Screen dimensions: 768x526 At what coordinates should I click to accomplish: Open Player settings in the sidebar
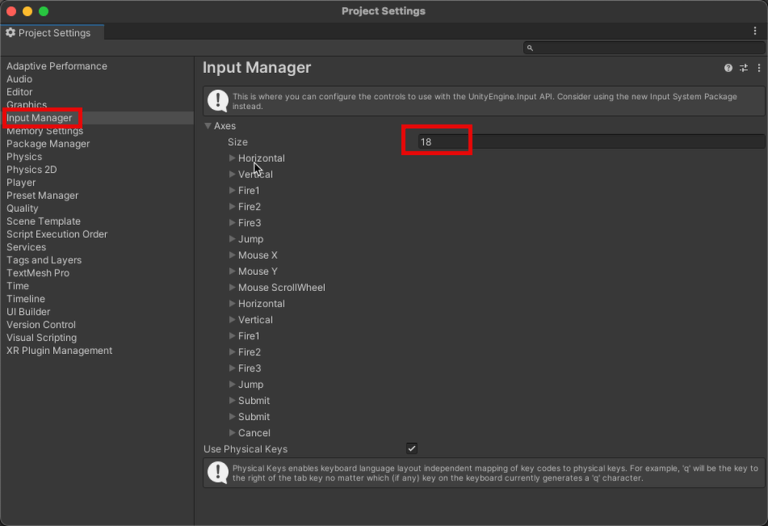coord(21,183)
